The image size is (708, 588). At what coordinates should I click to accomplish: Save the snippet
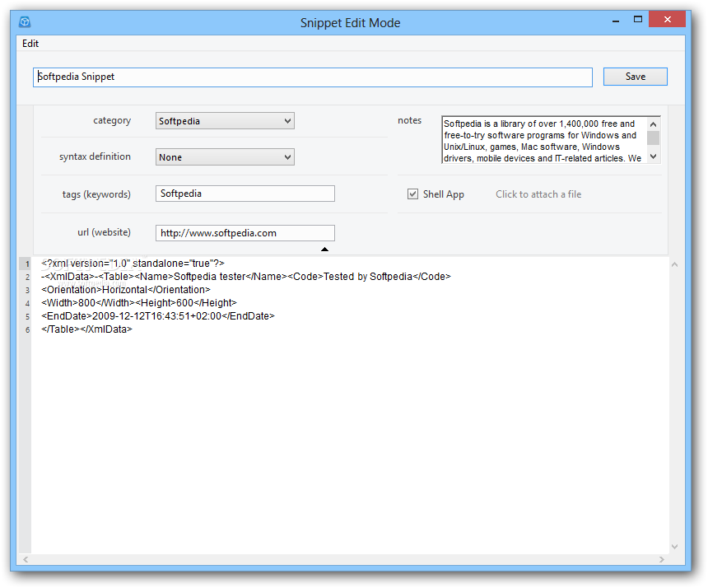(x=635, y=77)
